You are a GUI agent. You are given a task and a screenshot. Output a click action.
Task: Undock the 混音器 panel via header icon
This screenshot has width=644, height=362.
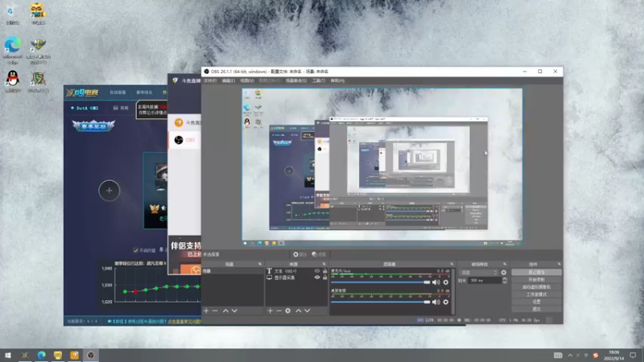point(452,264)
